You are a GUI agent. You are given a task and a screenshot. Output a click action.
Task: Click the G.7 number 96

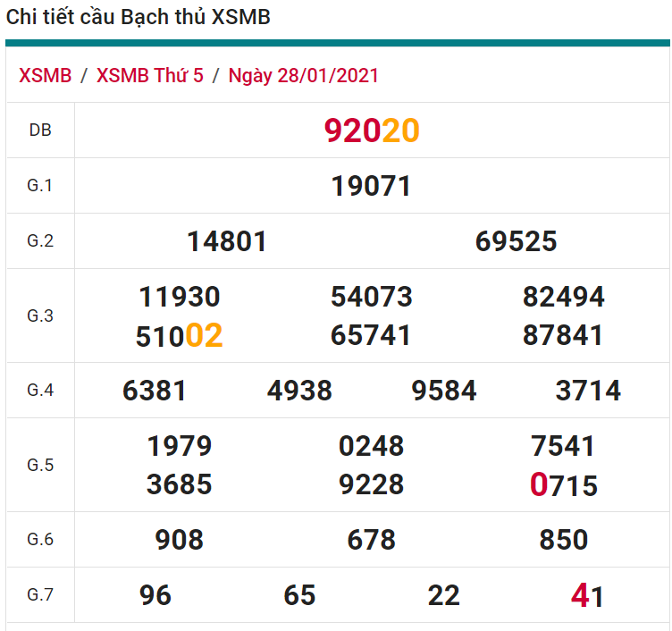pos(155,595)
